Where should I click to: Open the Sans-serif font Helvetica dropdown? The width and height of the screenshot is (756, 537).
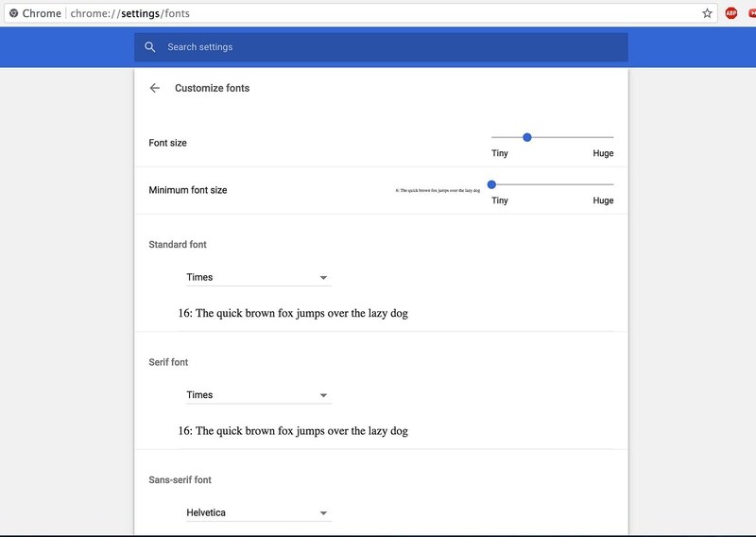pyautogui.click(x=259, y=512)
